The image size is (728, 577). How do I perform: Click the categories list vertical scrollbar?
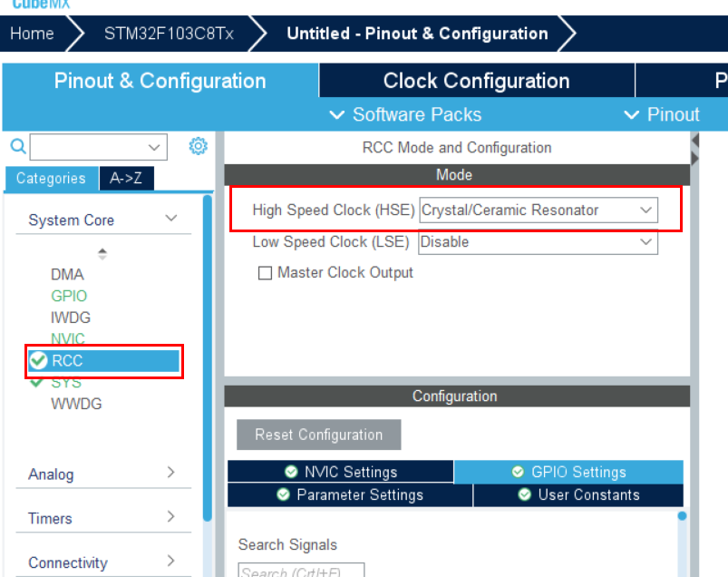click(x=208, y=357)
